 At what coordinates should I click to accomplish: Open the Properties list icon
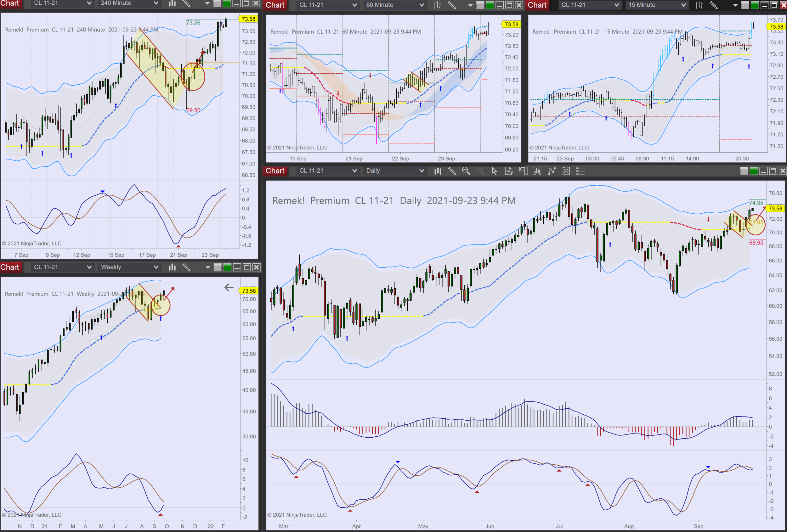580,171
